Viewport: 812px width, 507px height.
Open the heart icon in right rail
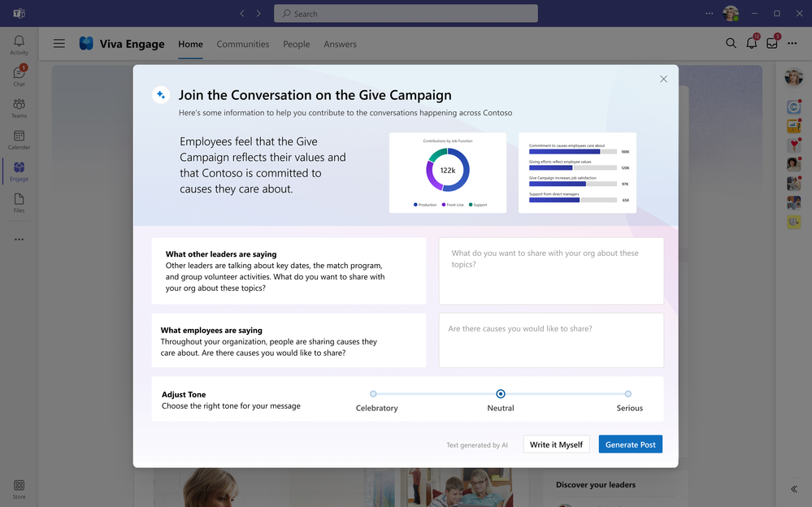(x=794, y=145)
